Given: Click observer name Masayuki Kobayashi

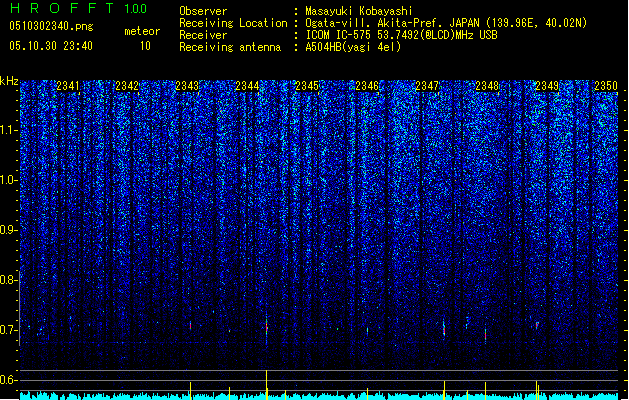Looking at the screenshot, I should [x=359, y=11].
